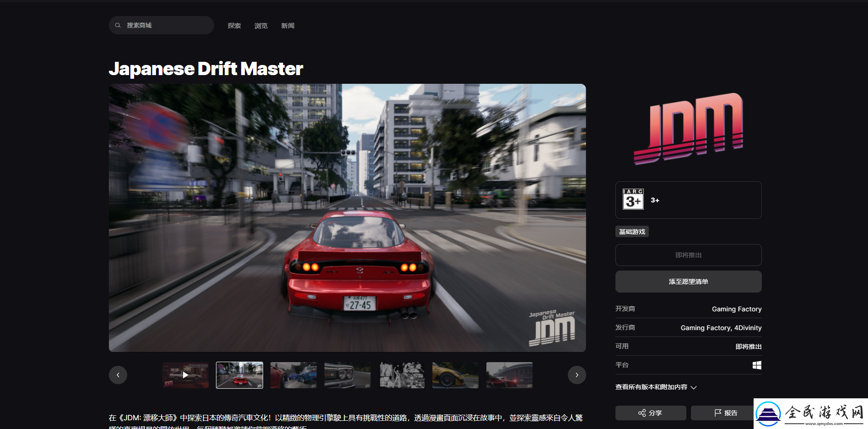Click the rating text 3+
The width and height of the screenshot is (868, 429).
click(655, 200)
